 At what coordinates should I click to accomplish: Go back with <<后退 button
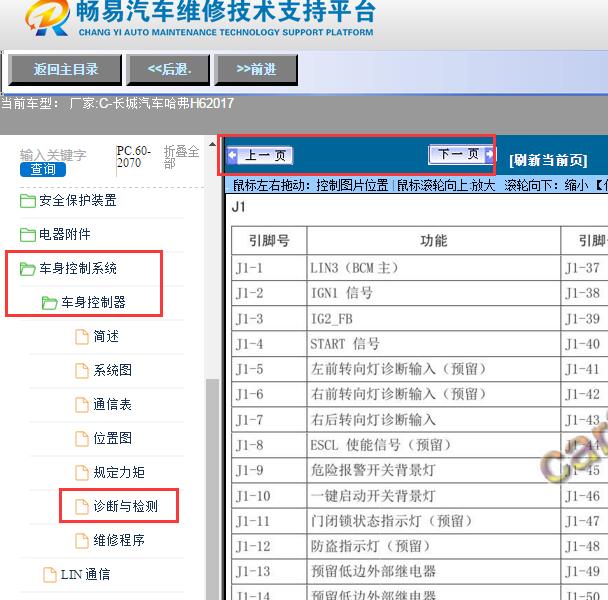point(168,70)
